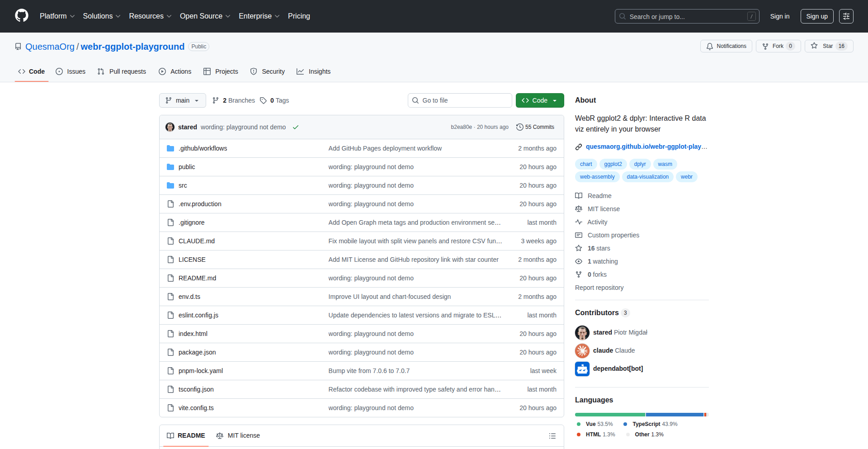Click the fork icon beside 0 forks
The width and height of the screenshot is (868, 449).
(579, 274)
